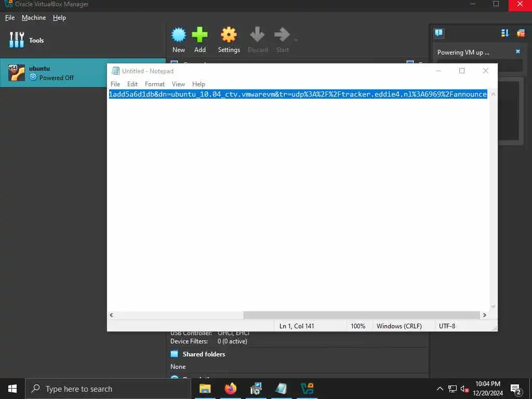
Task: Dismiss the Powering VM up notification
Action: pos(518,51)
